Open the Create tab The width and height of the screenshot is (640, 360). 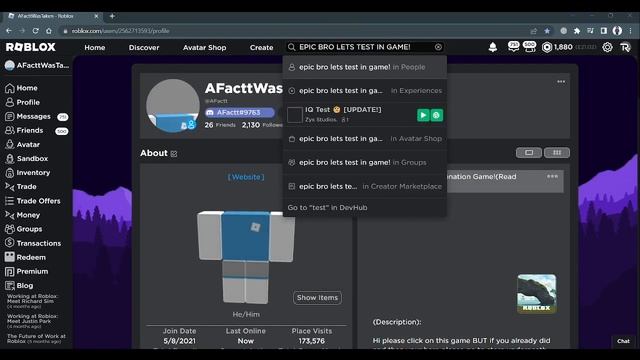[262, 47]
